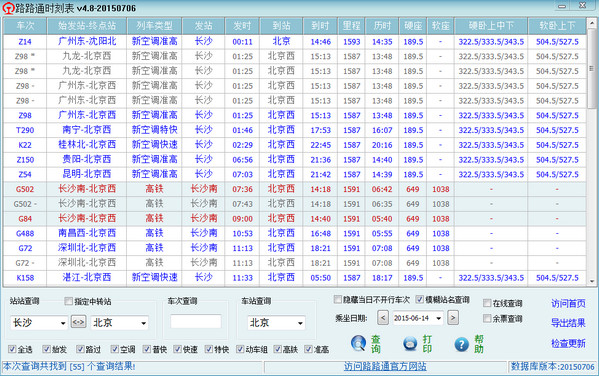Select train G488 row
Viewport: 599px width, 376px height.
point(295,233)
